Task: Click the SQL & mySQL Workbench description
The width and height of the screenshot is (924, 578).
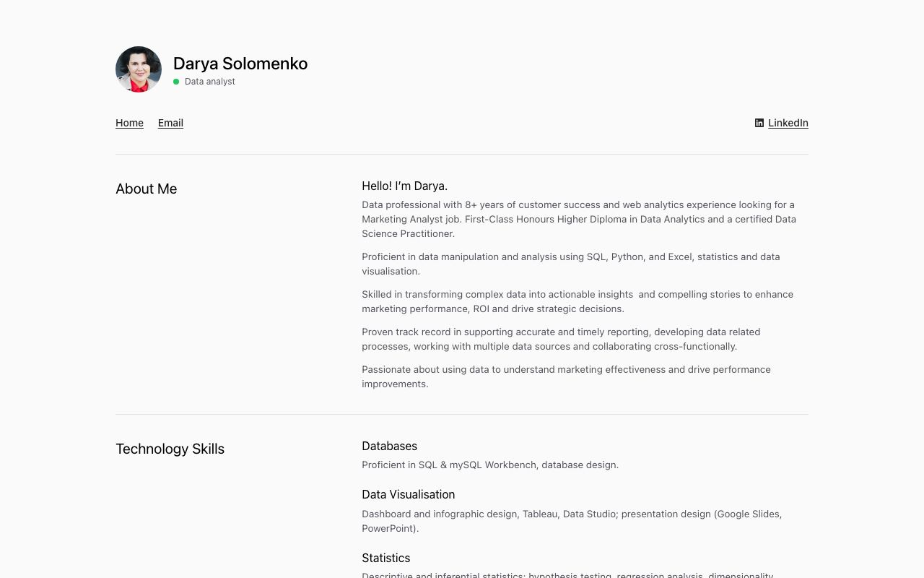Action: [x=490, y=465]
